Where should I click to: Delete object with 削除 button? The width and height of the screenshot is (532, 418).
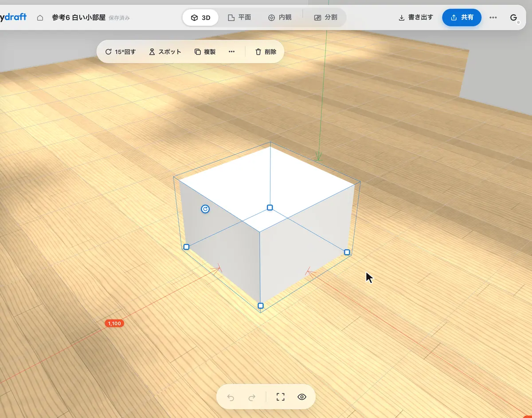[266, 52]
